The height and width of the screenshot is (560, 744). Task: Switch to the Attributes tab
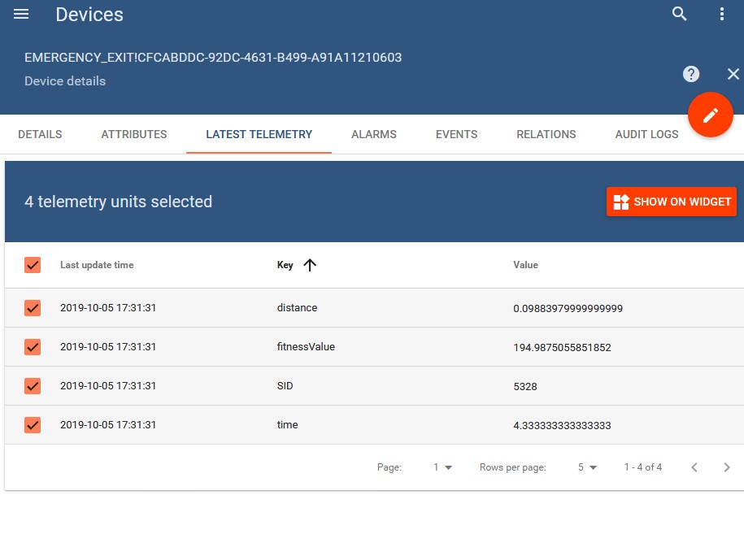tap(134, 134)
